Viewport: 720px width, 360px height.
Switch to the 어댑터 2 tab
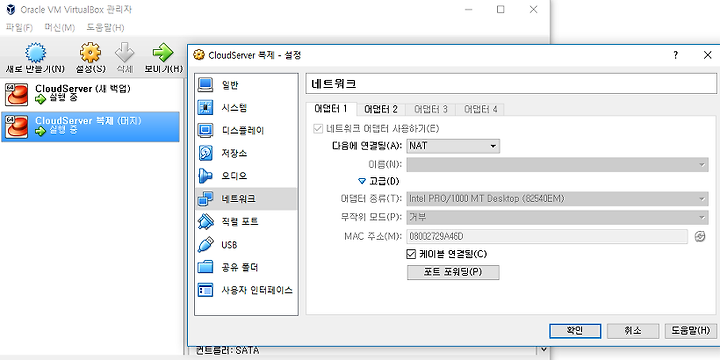381,109
